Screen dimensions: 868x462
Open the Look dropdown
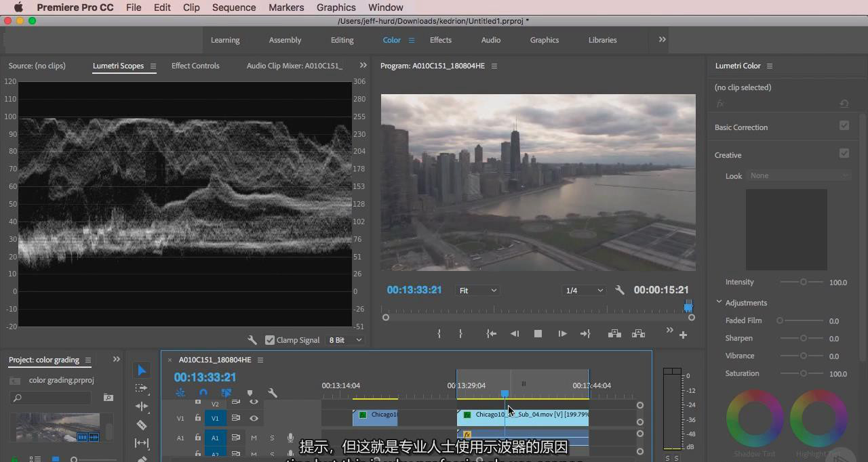800,175
